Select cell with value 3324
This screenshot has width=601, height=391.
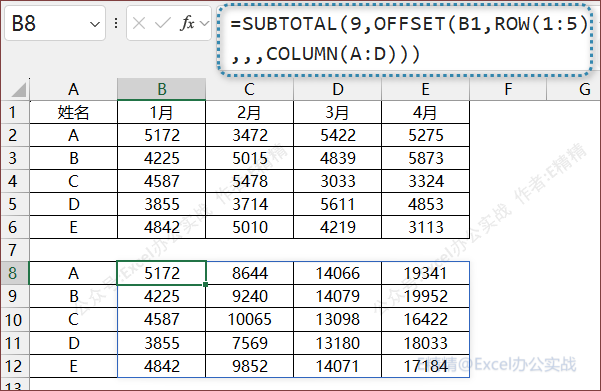425,181
